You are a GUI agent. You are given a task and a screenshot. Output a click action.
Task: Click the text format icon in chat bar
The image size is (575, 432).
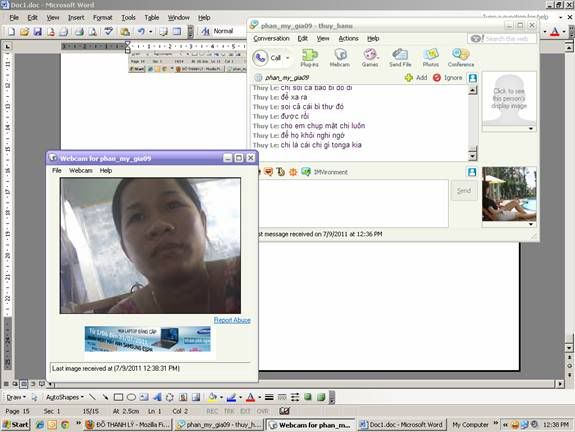[x=281, y=172]
